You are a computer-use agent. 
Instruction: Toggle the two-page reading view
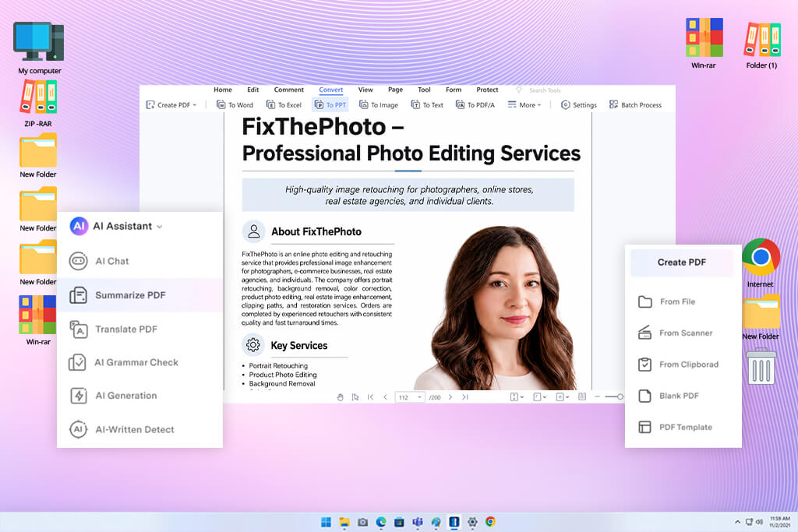(x=582, y=396)
